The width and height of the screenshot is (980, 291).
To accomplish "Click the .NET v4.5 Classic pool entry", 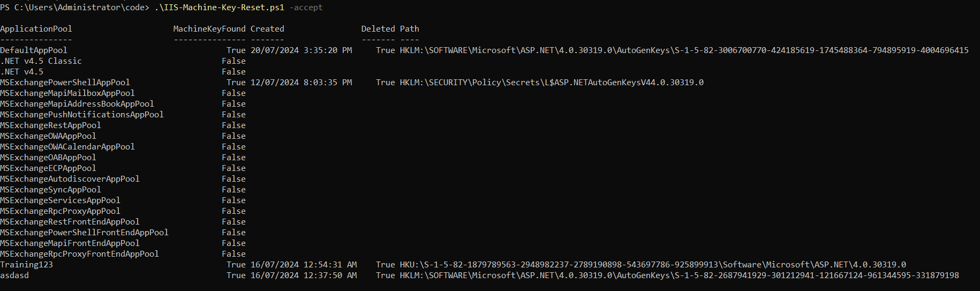I will coord(41,61).
